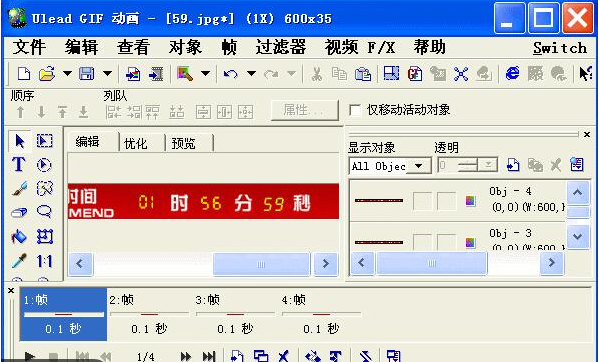Go to the next frame button
This screenshot has width=600, height=362.
tap(185, 357)
